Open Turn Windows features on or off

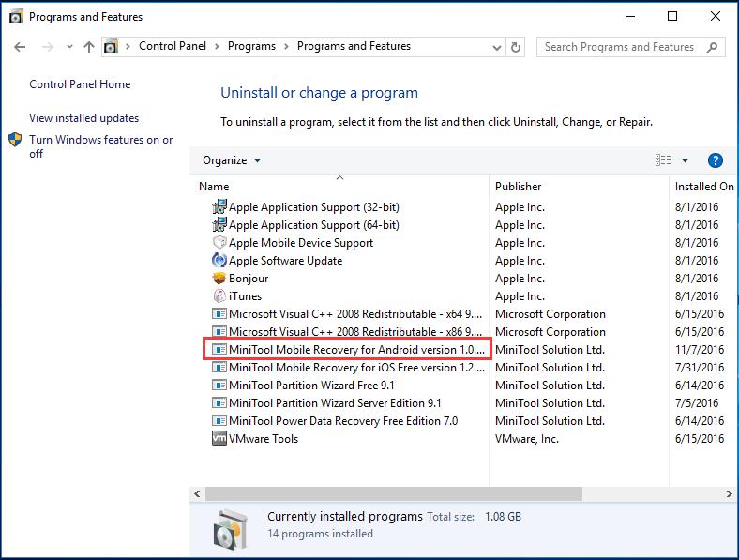[101, 146]
